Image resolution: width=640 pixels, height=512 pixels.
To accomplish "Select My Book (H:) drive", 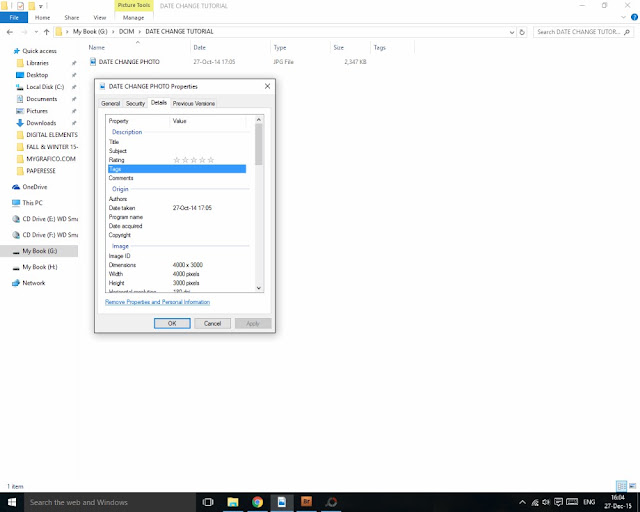I will (x=40, y=267).
